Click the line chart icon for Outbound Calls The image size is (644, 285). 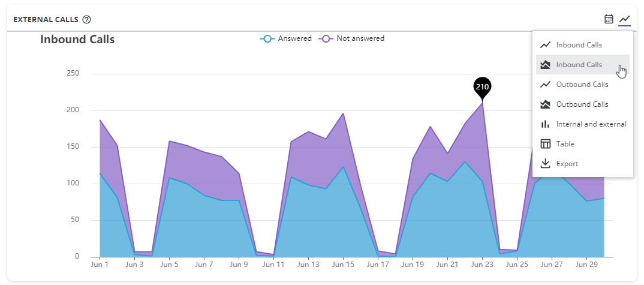click(545, 85)
